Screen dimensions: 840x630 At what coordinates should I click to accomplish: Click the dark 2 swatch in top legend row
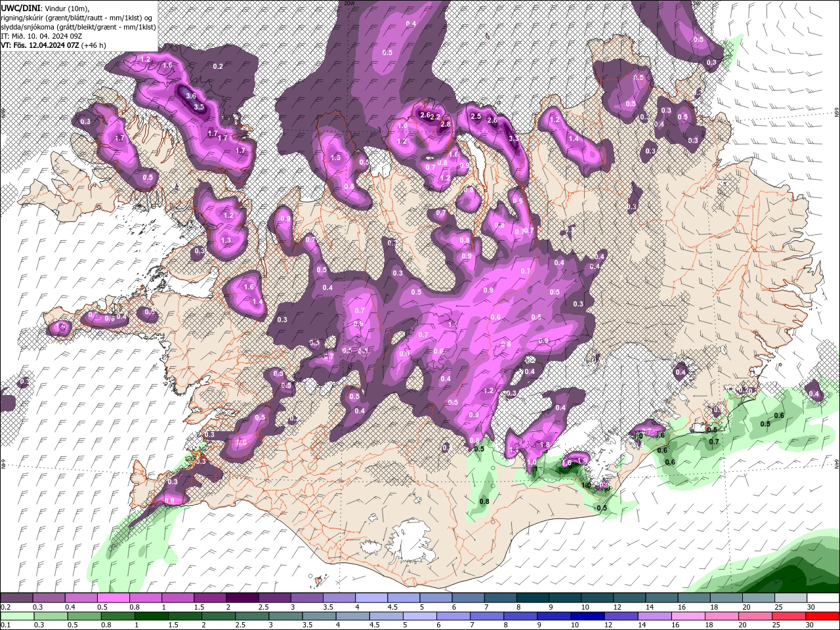[x=242, y=598]
